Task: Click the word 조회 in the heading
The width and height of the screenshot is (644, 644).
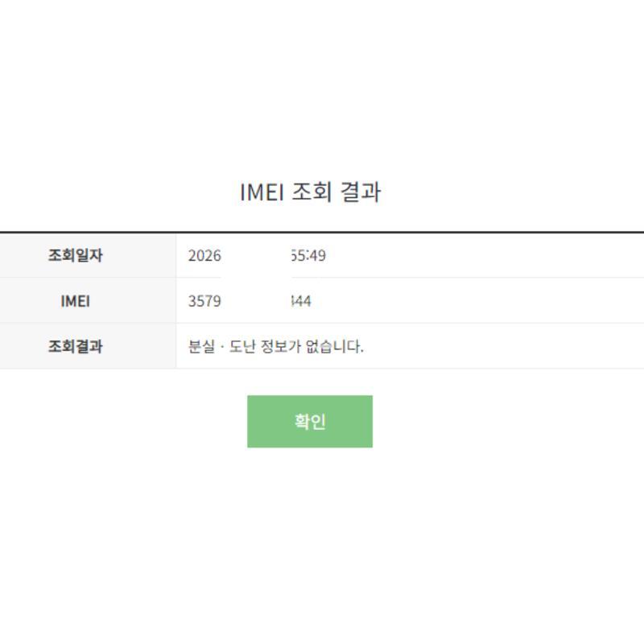Action: (312, 193)
